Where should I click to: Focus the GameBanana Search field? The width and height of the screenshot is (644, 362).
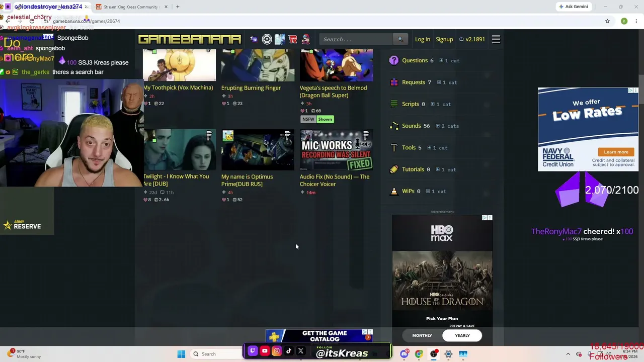(x=356, y=39)
